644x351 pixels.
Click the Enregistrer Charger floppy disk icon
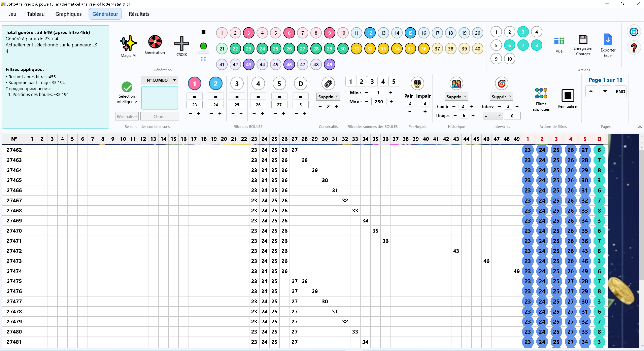tap(583, 40)
